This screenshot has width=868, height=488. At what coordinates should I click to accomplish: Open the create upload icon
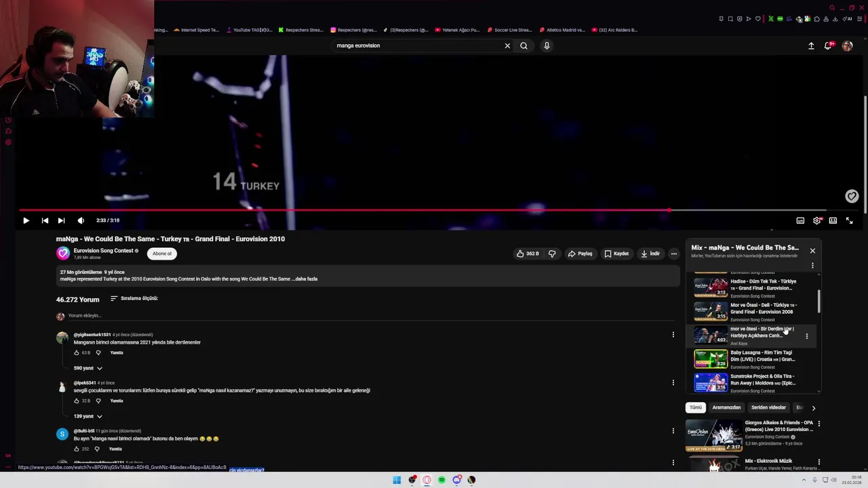pos(811,45)
